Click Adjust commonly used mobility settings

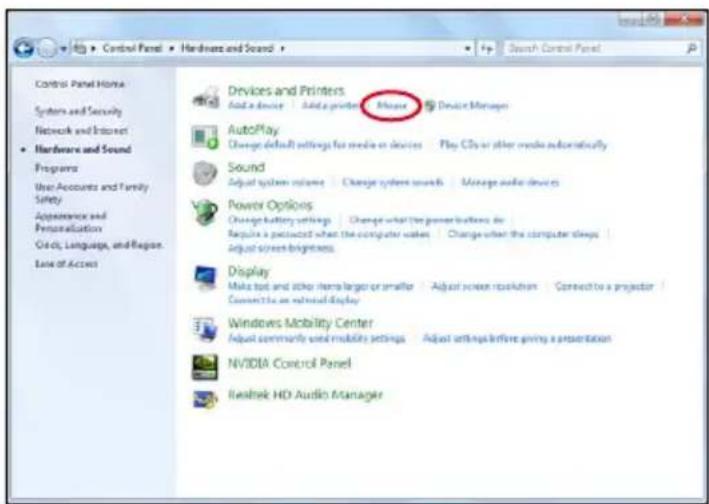tap(317, 339)
